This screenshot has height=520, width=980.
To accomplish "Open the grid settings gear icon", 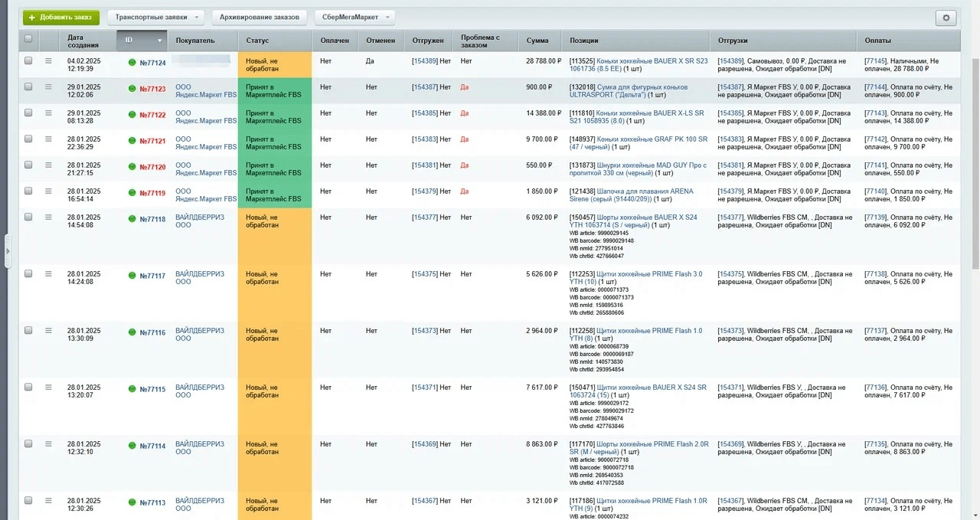I will coord(946,18).
